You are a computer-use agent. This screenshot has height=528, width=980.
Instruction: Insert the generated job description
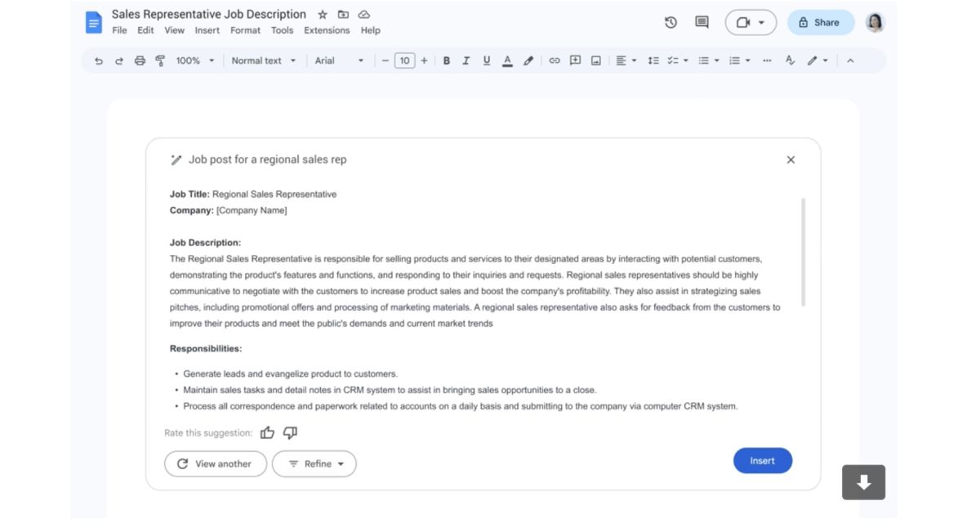(x=762, y=460)
